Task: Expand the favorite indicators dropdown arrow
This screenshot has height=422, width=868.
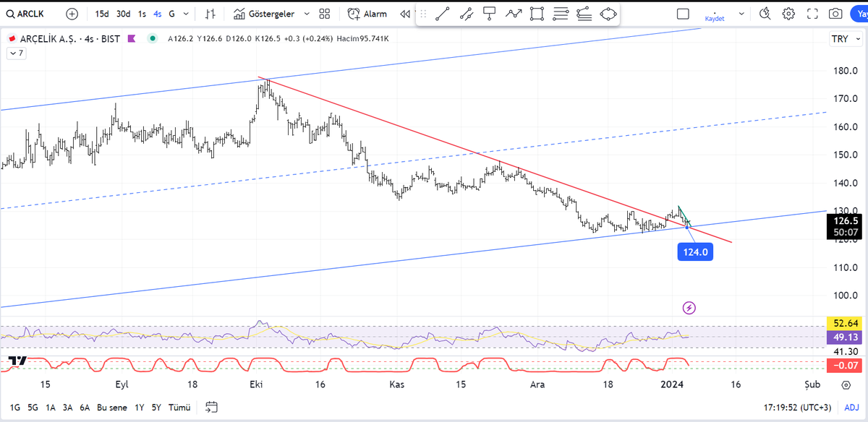Action: pos(307,14)
